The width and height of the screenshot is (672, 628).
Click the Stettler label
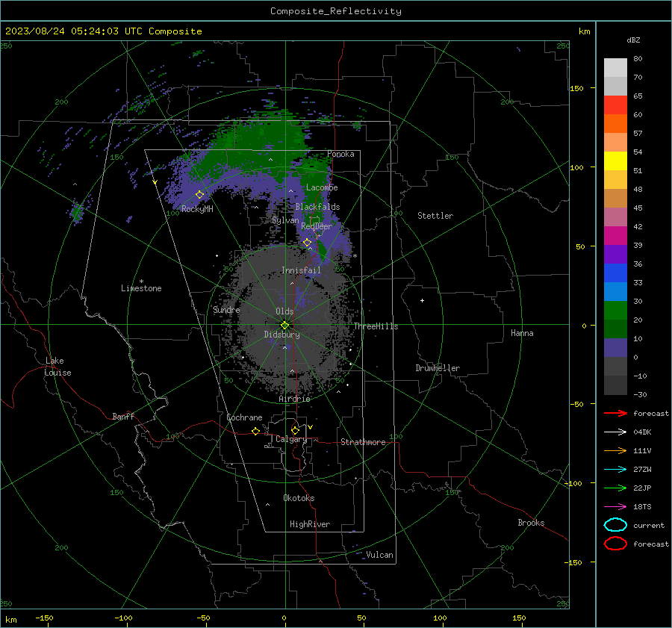pos(435,216)
